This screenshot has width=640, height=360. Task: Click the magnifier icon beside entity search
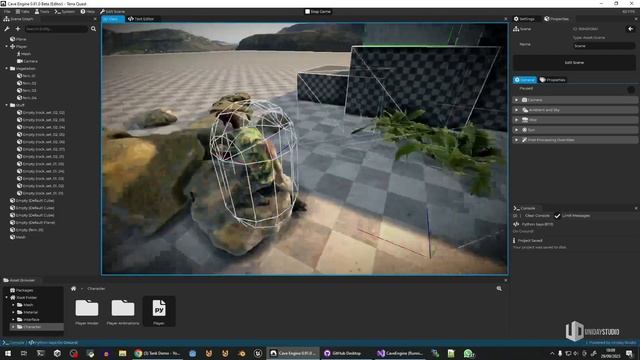point(93,29)
